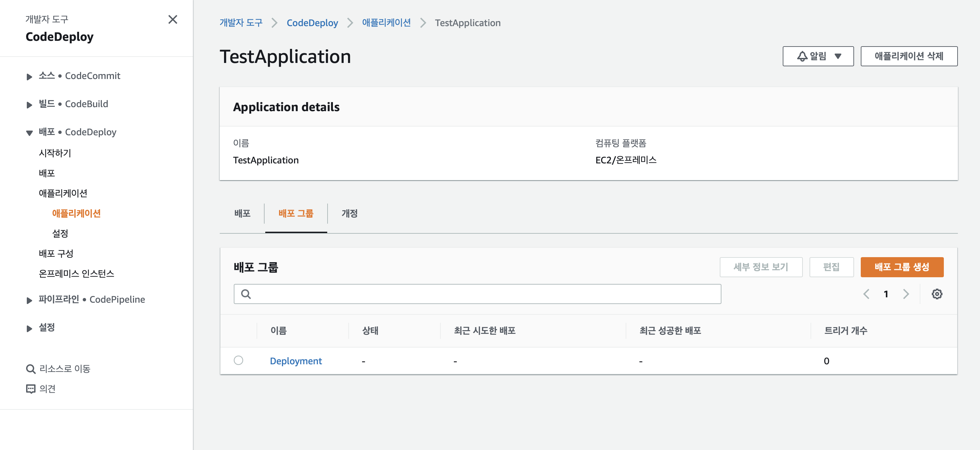The image size is (980, 450).
Task: Click the 트리거 개수 column header
Action: click(x=846, y=330)
